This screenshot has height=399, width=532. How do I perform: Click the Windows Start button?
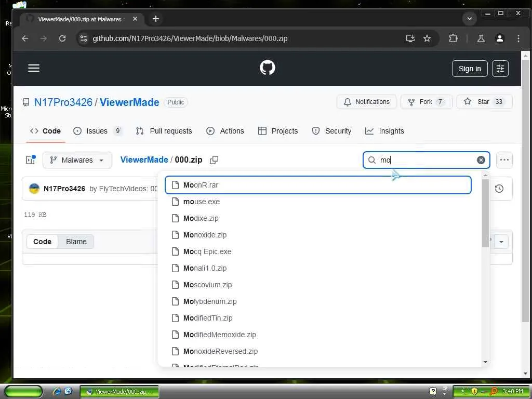click(x=23, y=391)
